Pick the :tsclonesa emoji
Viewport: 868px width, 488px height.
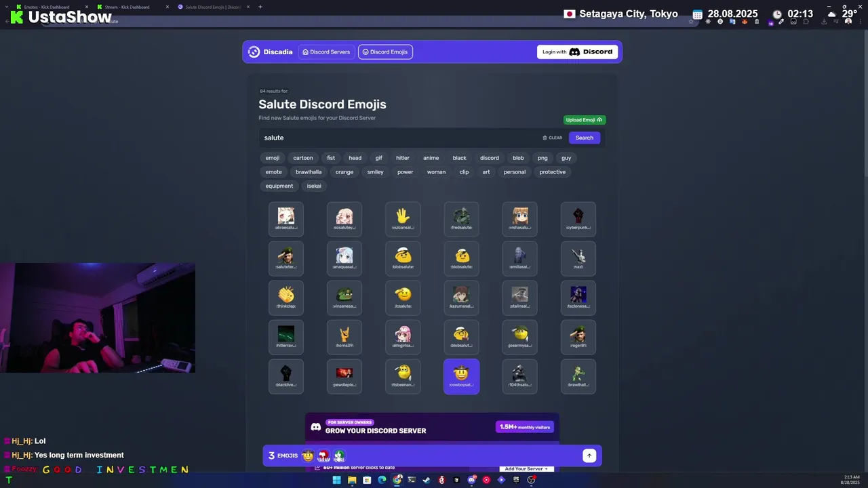[578, 298]
